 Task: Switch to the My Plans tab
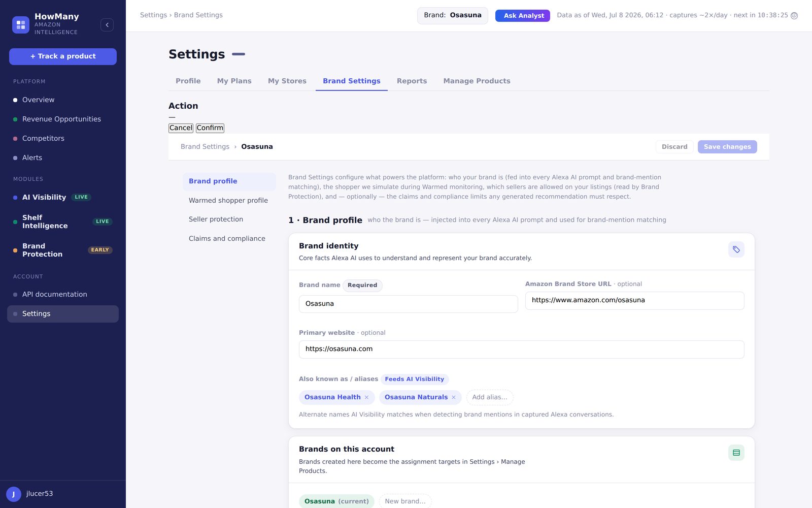click(x=234, y=81)
